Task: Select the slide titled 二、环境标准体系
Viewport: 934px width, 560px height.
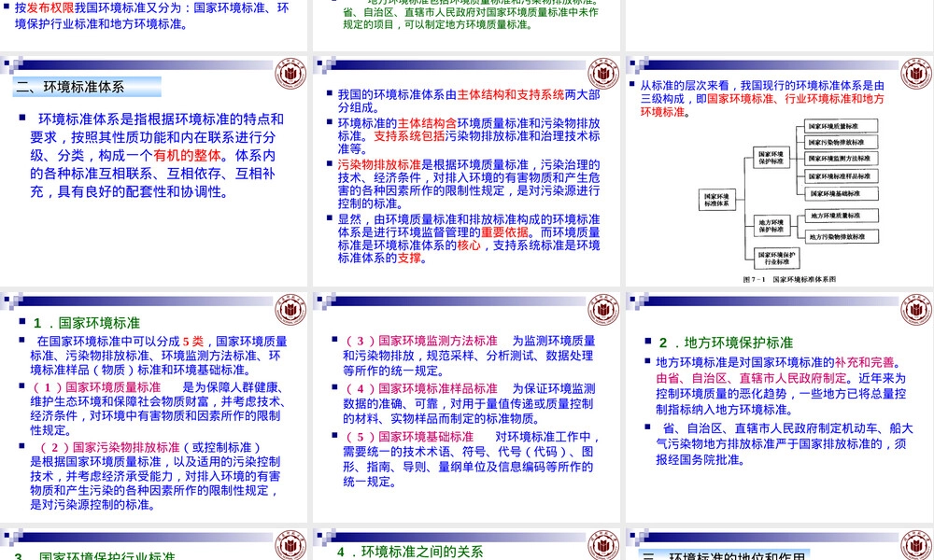Action: pos(154,171)
